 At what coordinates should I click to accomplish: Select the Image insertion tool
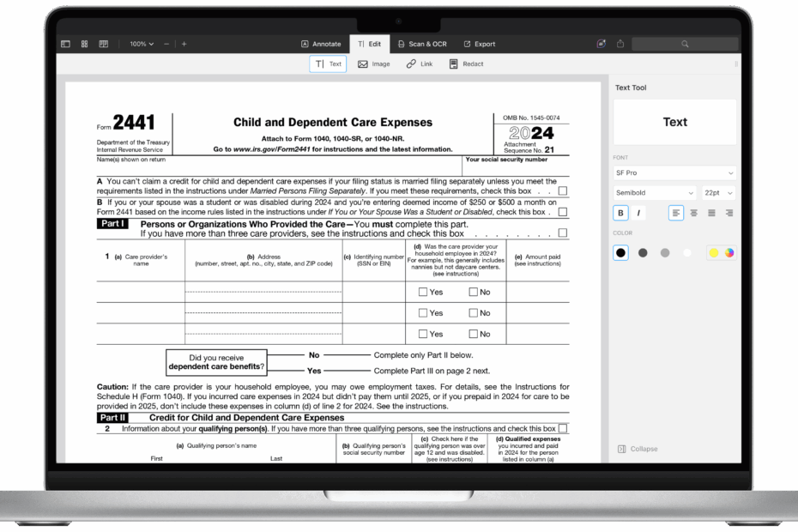(x=373, y=63)
